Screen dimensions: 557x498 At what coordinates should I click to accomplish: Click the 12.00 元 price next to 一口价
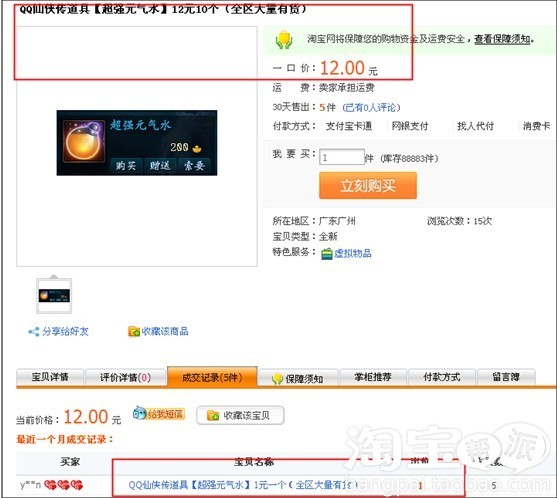coord(348,68)
